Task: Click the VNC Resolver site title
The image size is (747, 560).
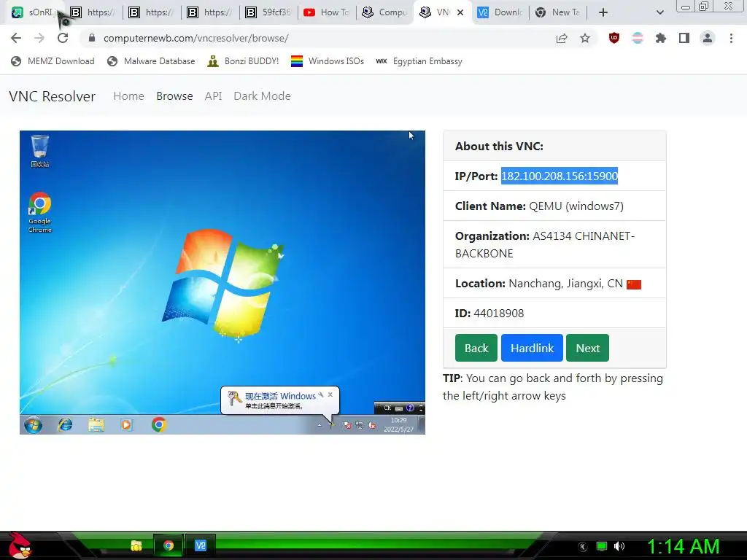Action: point(52,96)
